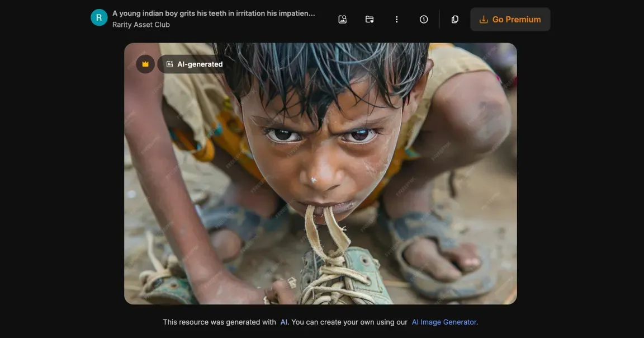The width and height of the screenshot is (644, 338).
Task: Save image to collection folder icon
Action: (x=370, y=20)
